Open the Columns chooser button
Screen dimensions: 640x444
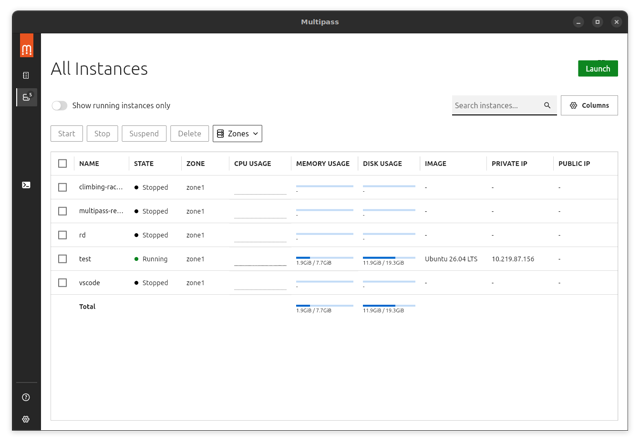coord(589,105)
